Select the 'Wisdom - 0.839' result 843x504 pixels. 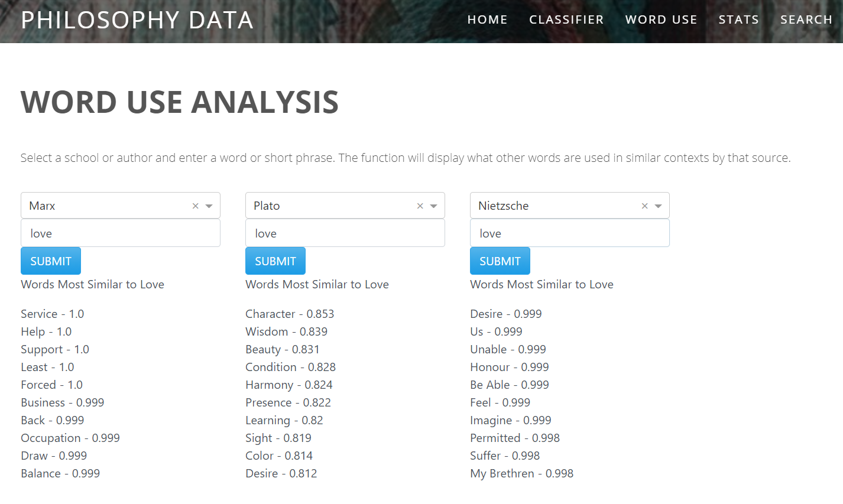287,331
